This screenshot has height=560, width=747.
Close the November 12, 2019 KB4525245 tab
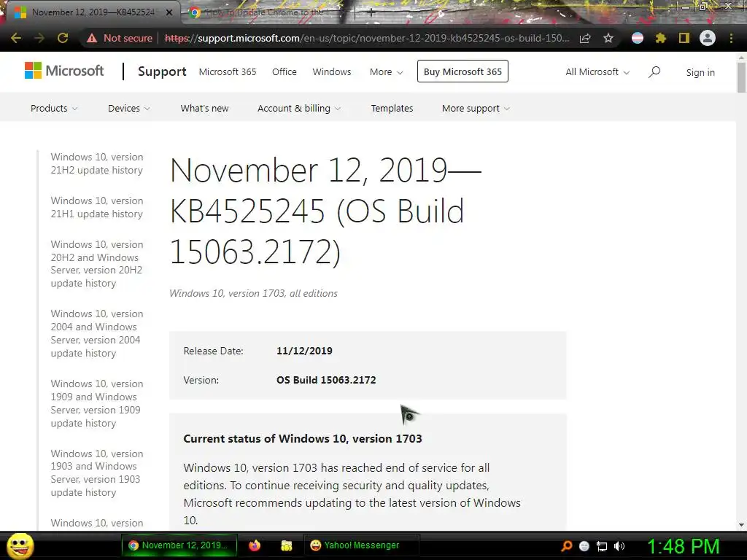click(169, 12)
